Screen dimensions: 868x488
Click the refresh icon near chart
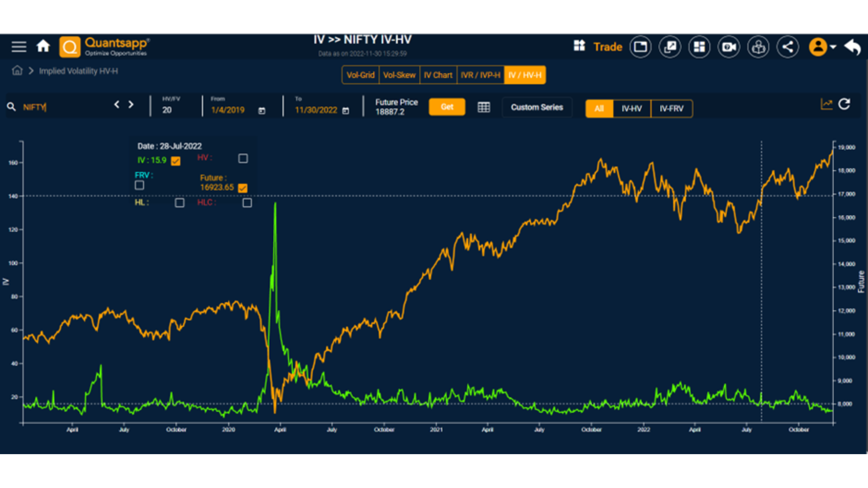pos(844,104)
